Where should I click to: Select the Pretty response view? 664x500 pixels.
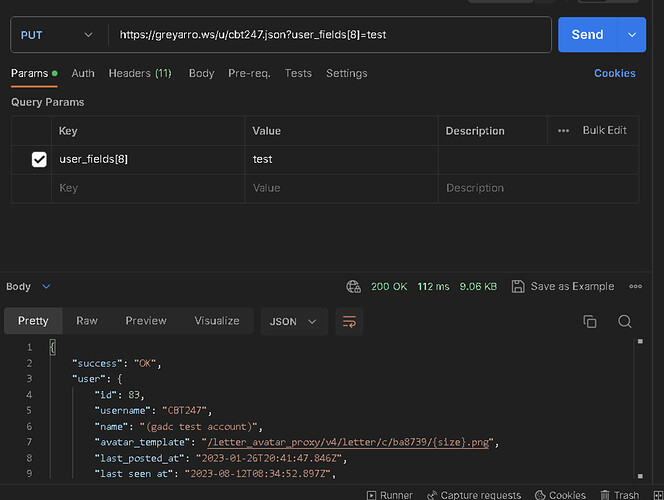tap(33, 321)
